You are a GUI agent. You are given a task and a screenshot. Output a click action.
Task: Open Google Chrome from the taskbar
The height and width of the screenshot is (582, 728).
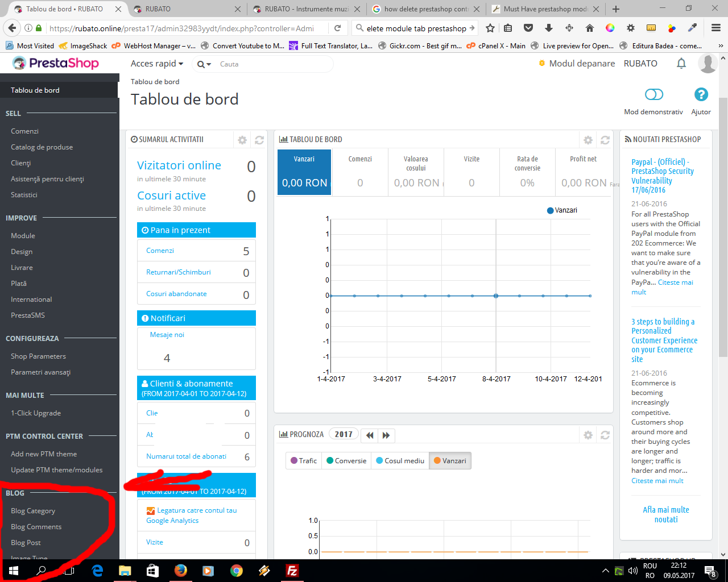coord(237,571)
